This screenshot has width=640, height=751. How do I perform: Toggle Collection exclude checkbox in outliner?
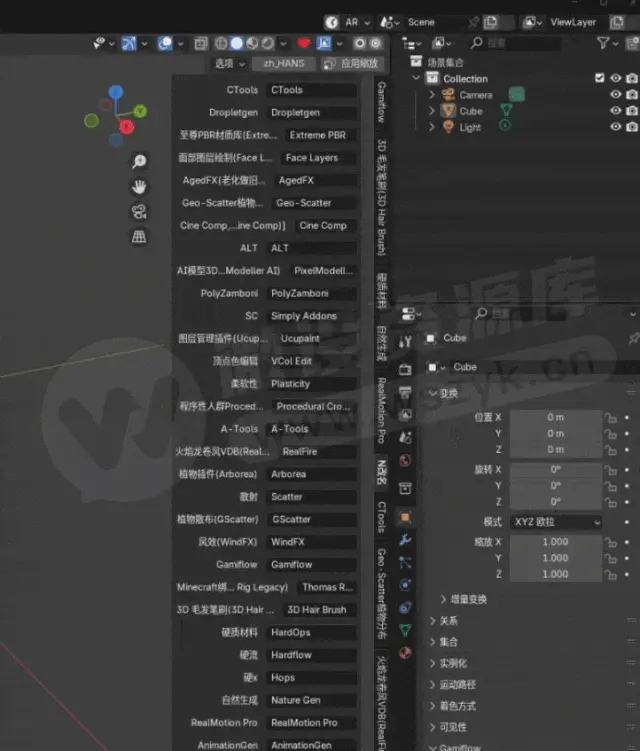pyautogui.click(x=599, y=78)
